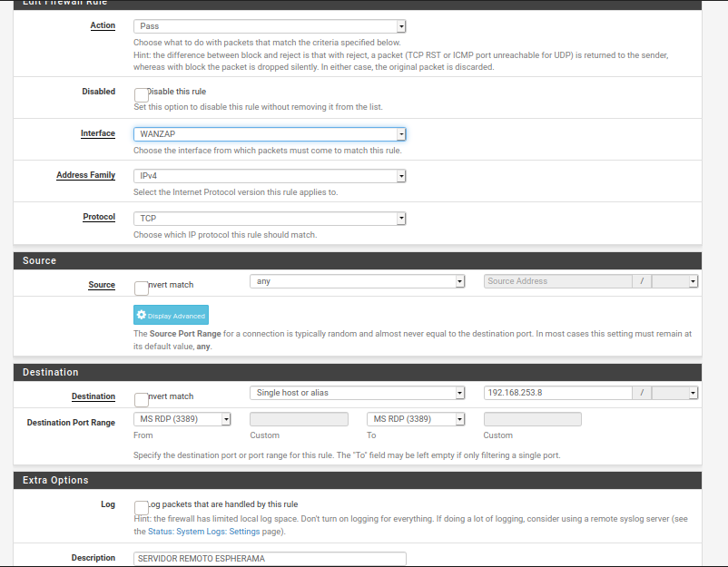Click the Display Advanced gear button
728x567 pixels.
click(x=171, y=316)
